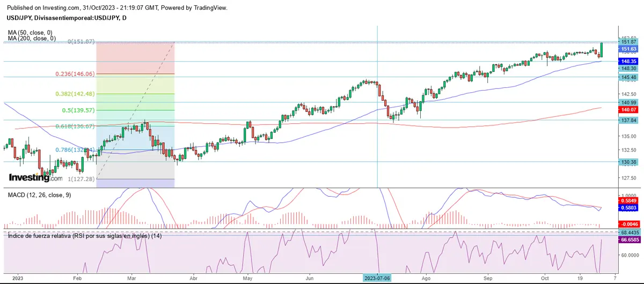Screen dimensions: 644x284
Task: Click the blue 151.63 current price tag
Action: click(x=627, y=49)
